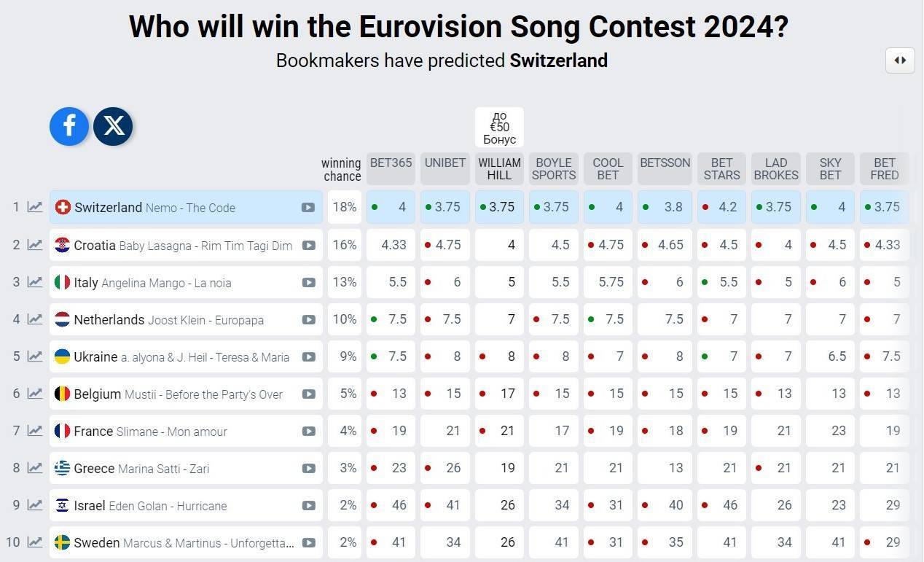The height and width of the screenshot is (562, 924).
Task: Play Switzerland's song video icon
Action: [308, 208]
